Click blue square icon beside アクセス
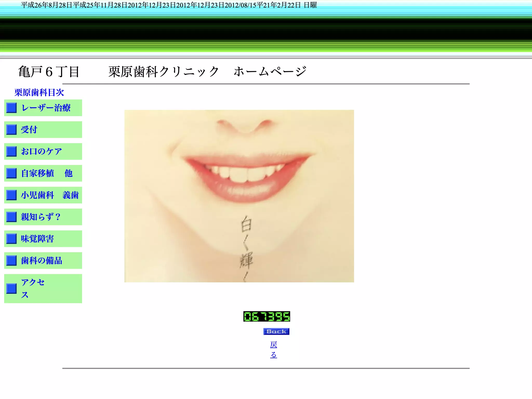The image size is (532, 399). (11, 289)
